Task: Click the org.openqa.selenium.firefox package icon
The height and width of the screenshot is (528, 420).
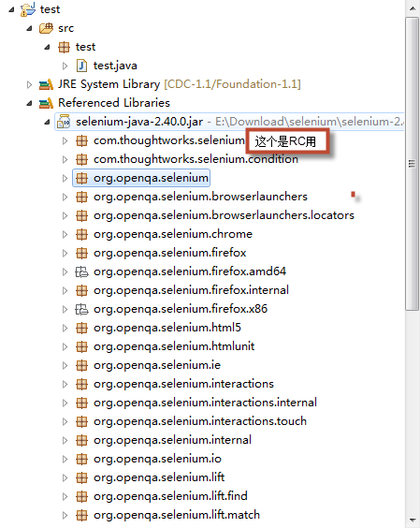Action: coord(81,253)
